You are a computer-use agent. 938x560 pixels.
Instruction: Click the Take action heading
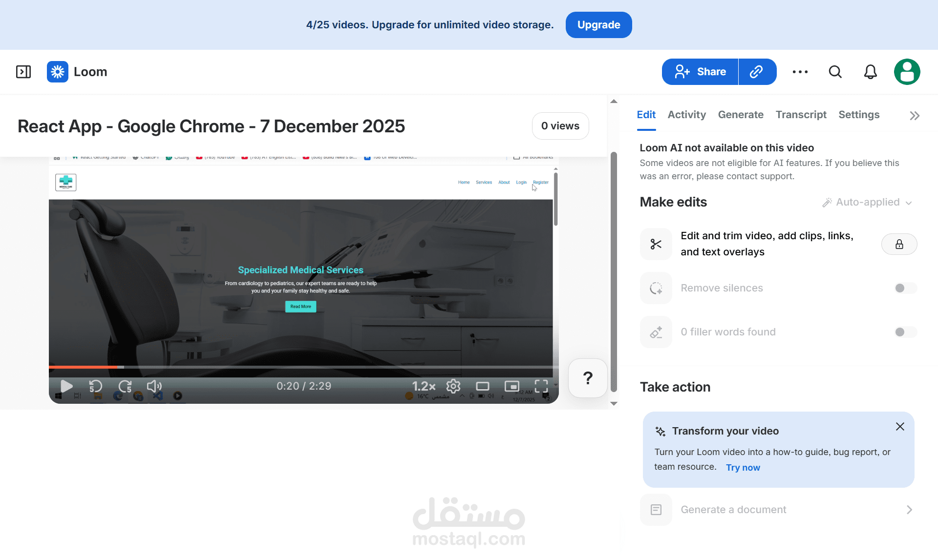click(675, 387)
